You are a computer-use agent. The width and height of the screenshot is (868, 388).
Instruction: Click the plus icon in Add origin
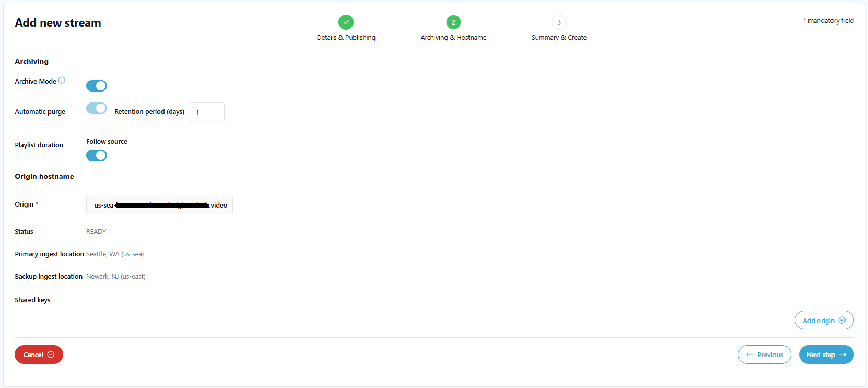842,321
